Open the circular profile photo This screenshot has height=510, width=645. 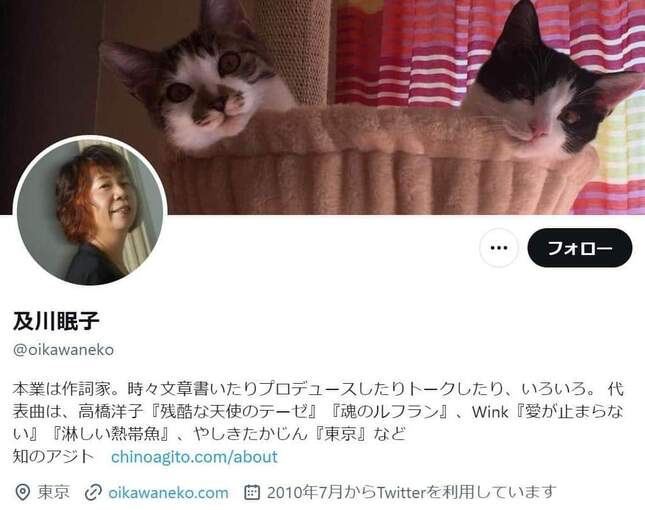click(90, 211)
